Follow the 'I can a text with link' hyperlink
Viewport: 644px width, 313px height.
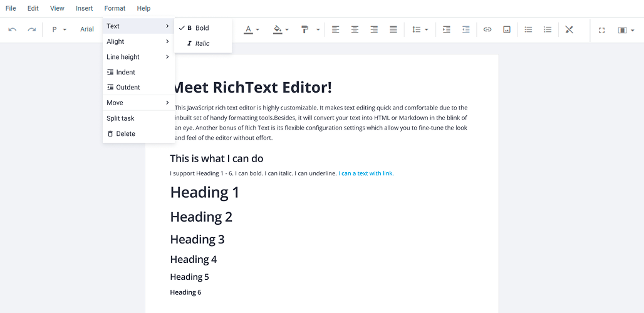(366, 173)
